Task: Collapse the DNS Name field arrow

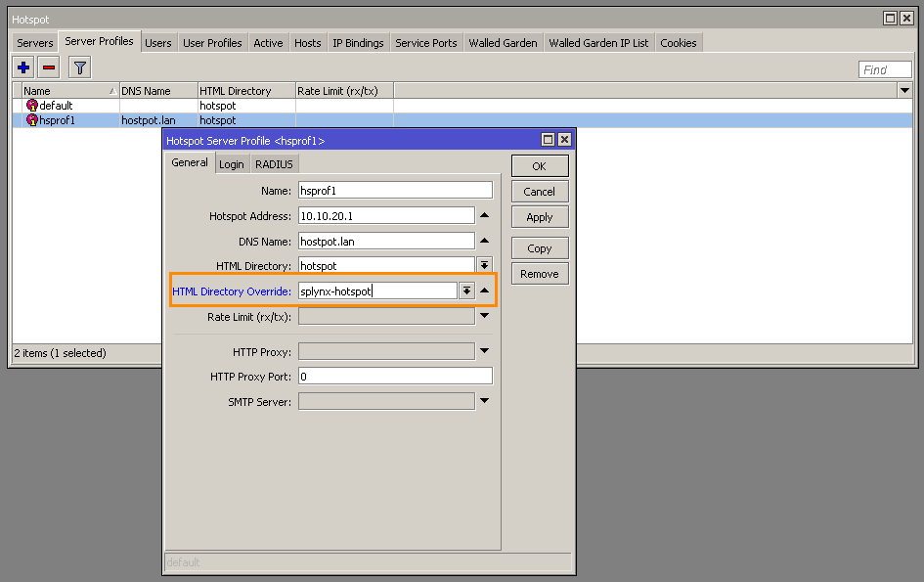Action: [485, 241]
